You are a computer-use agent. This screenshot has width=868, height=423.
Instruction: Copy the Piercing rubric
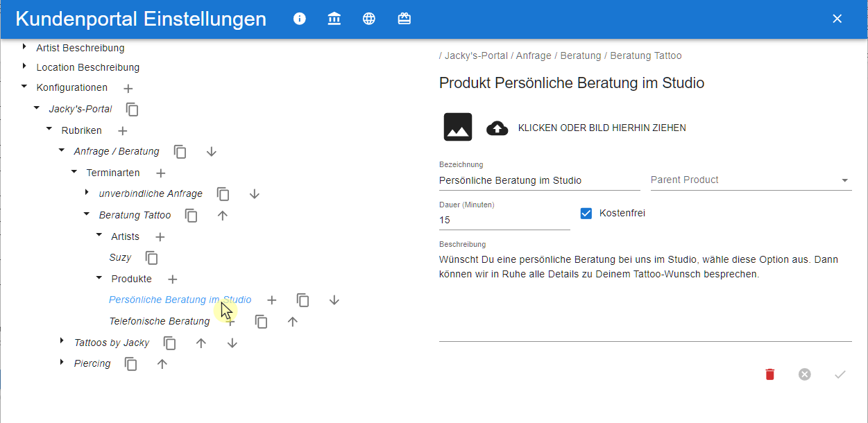pyautogui.click(x=130, y=364)
